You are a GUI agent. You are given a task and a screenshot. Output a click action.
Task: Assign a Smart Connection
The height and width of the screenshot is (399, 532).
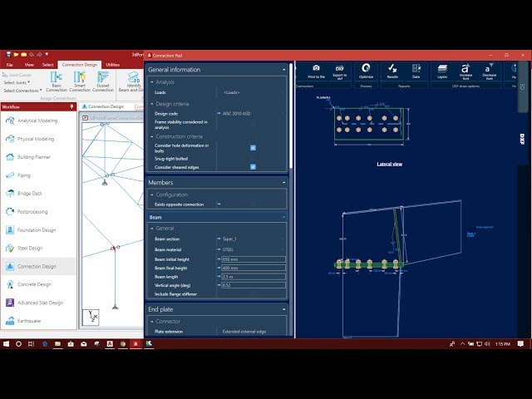(x=80, y=81)
